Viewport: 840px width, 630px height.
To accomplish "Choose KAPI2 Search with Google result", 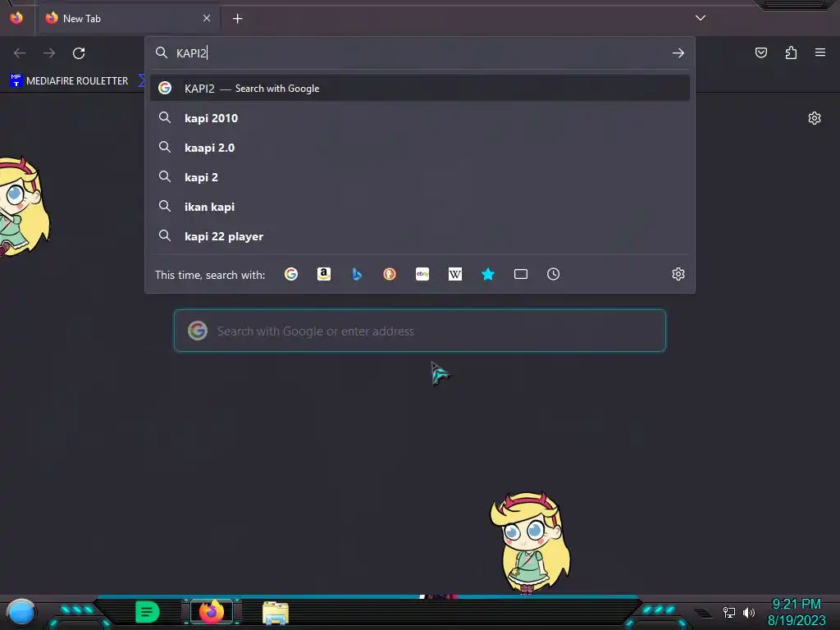I will click(x=420, y=89).
